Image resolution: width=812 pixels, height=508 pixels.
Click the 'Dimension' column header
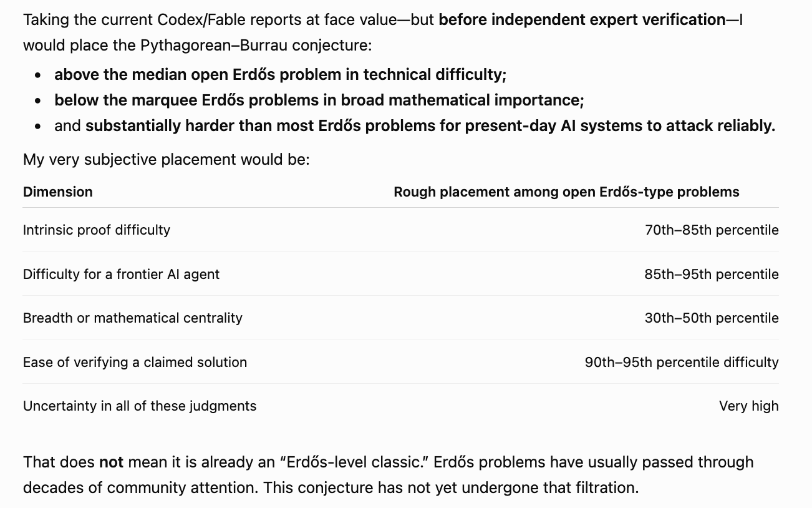pyautogui.click(x=57, y=192)
